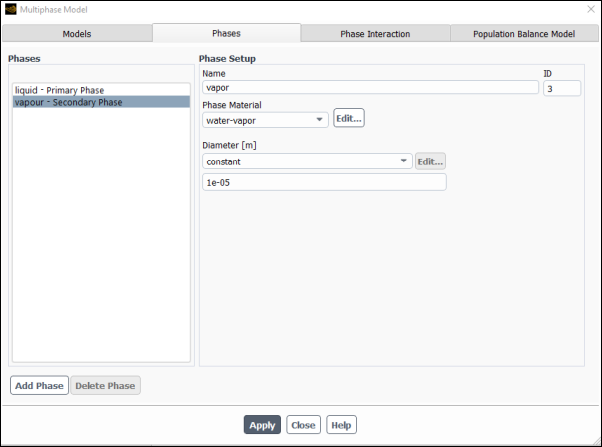Click the Delete Phase button
The width and height of the screenshot is (602, 447).
tap(105, 385)
